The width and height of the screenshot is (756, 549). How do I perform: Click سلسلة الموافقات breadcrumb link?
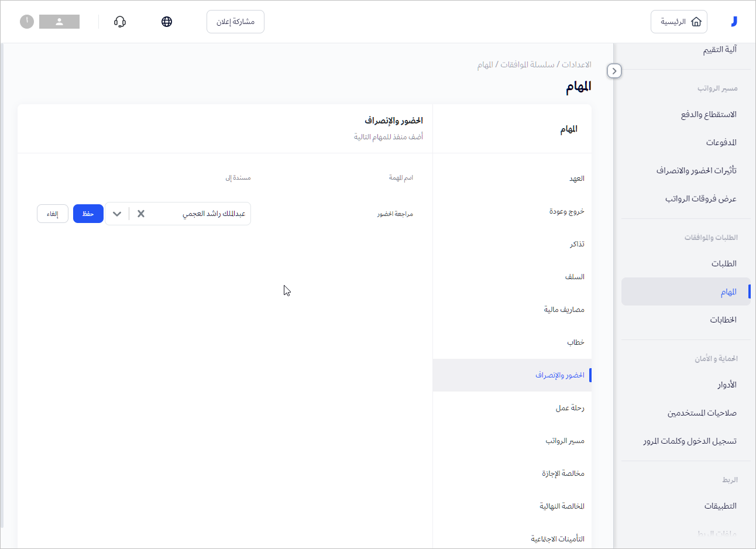pyautogui.click(x=527, y=64)
